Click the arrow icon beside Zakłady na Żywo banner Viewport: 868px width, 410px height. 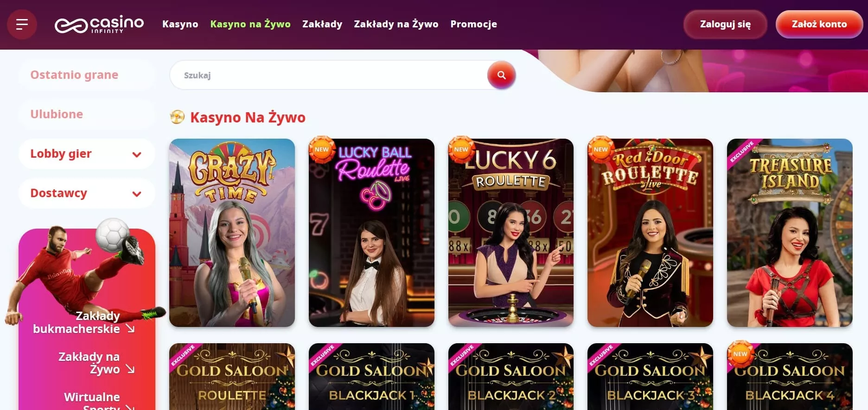[x=130, y=369]
